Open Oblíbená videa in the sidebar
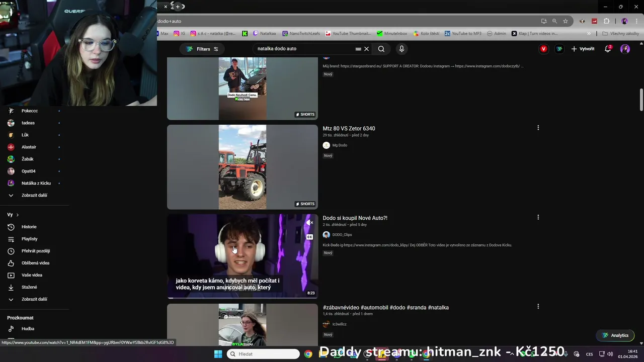644x362 pixels. [34, 263]
